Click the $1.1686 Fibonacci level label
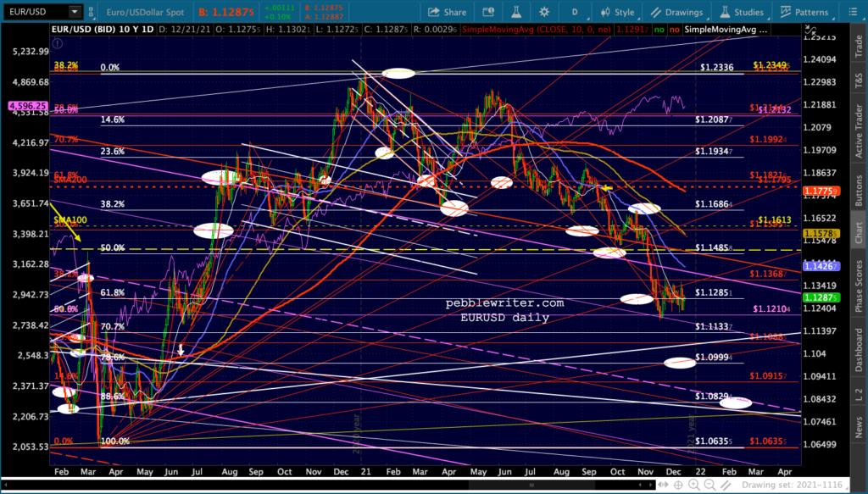Screen dimensions: 868x494 (714, 204)
